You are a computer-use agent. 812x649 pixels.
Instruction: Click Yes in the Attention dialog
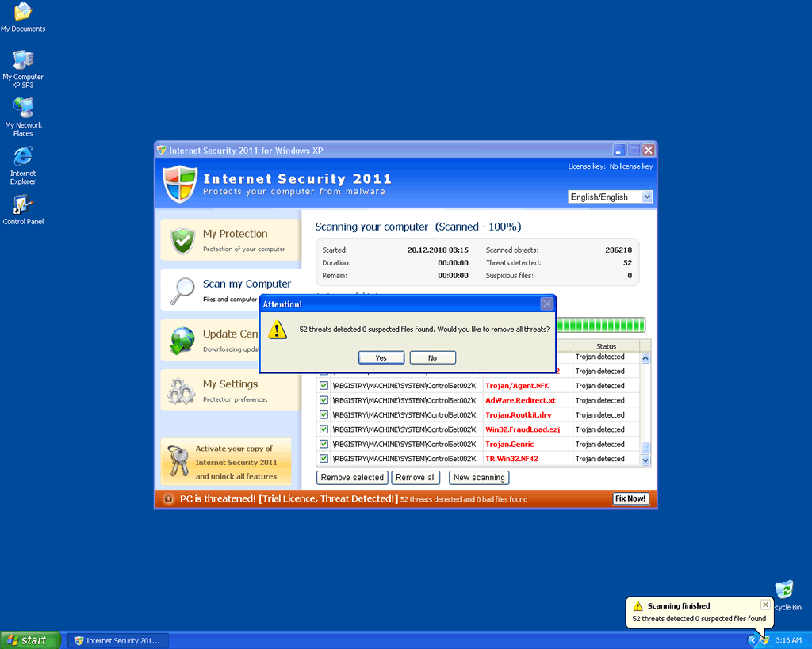(381, 357)
